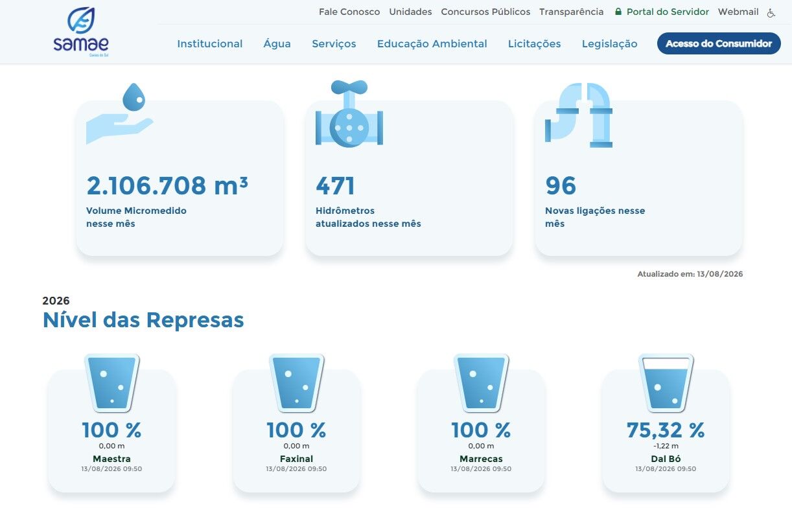Click the Novas ligações nesse mês label
Screen dimensions: 792x532
pyautogui.click(x=595, y=217)
